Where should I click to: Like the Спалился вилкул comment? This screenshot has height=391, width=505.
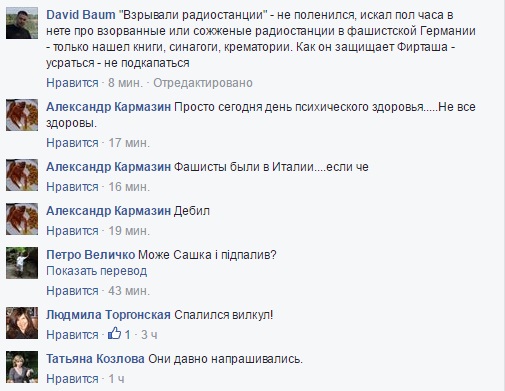point(72,335)
